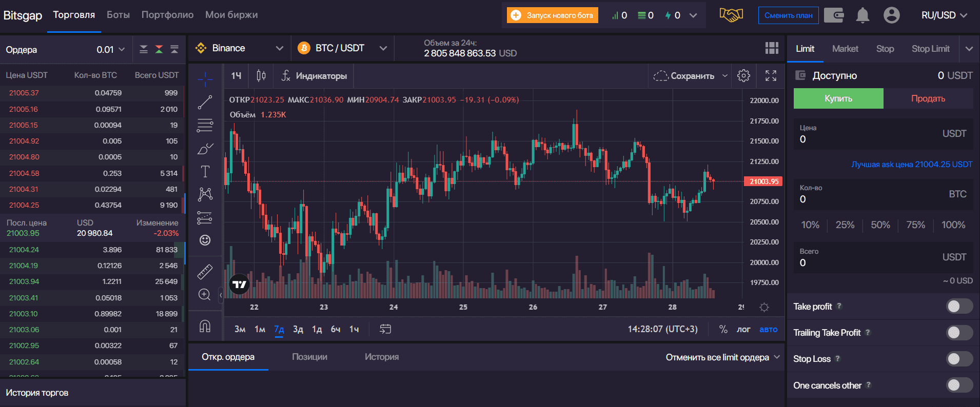Select the crosshair cursor tool
Screen dimensions: 980x407
tap(205, 78)
